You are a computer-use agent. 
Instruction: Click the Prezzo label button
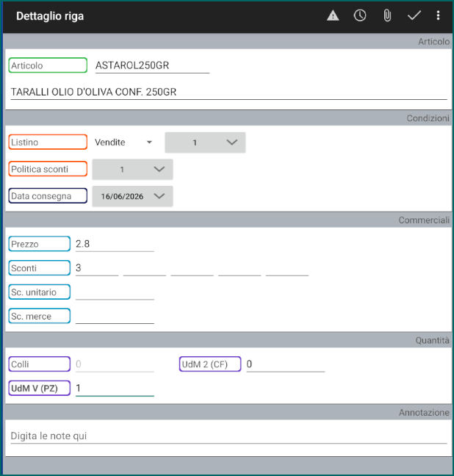[x=40, y=244]
